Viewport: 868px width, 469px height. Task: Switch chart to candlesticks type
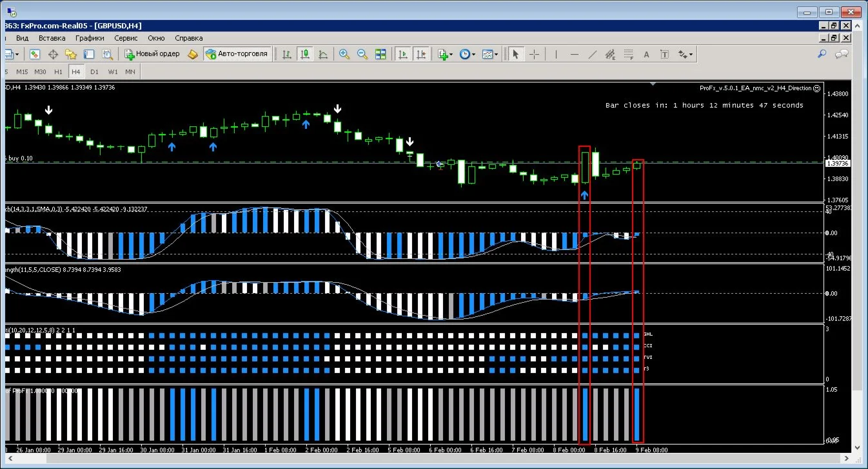[x=304, y=55]
